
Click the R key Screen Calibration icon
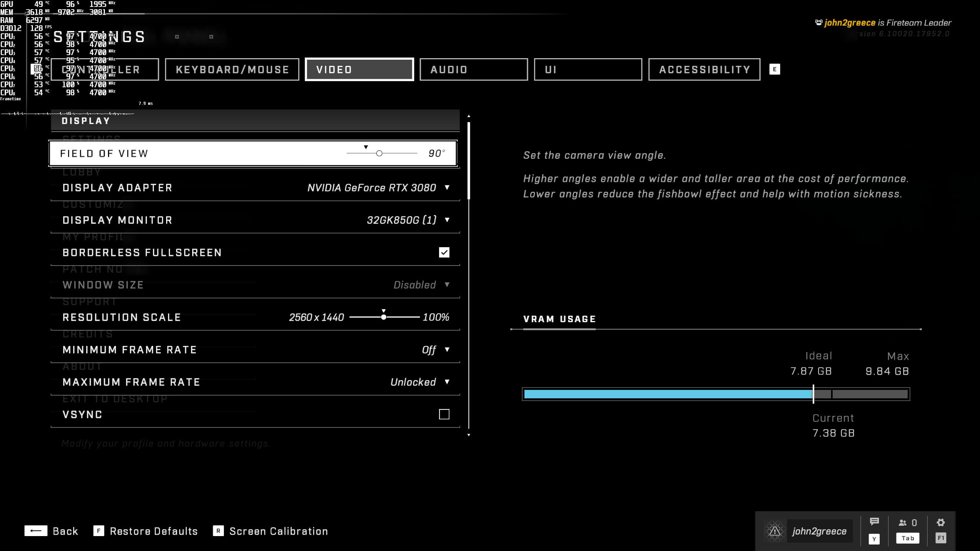pos(218,531)
